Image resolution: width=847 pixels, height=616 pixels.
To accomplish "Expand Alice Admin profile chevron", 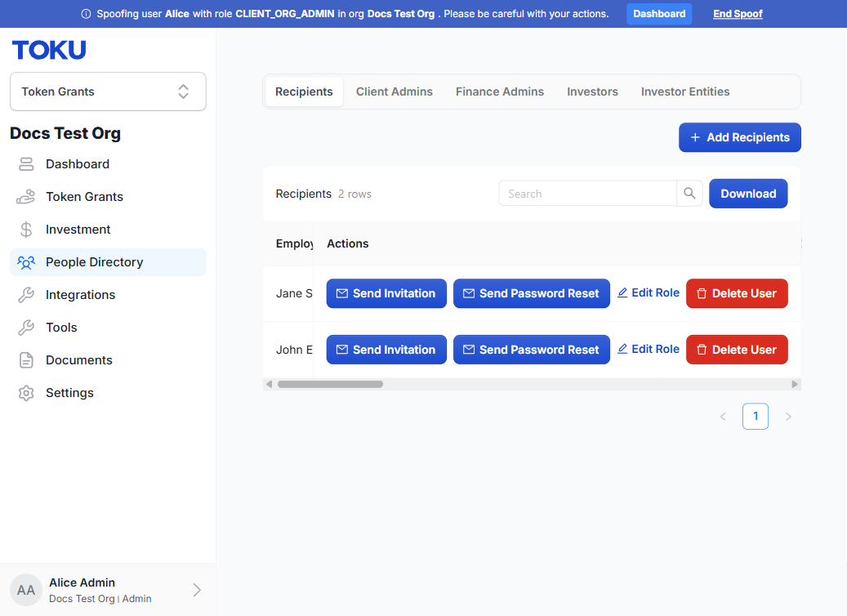I will tap(197, 590).
